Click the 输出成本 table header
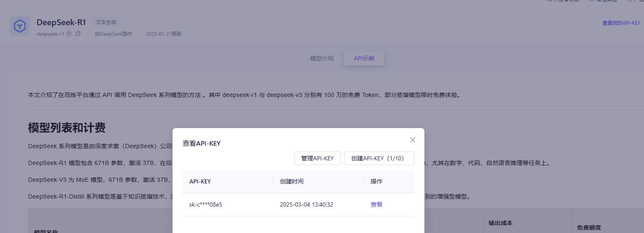Screen dimensions: 644x233 tap(500, 223)
